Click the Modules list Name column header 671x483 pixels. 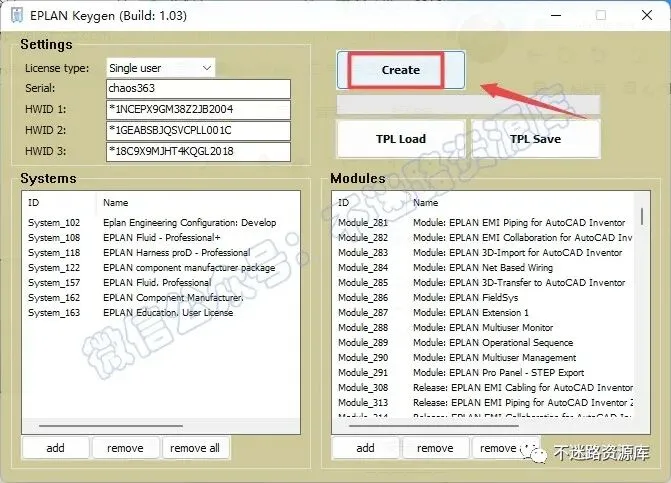pyautogui.click(x=520, y=203)
